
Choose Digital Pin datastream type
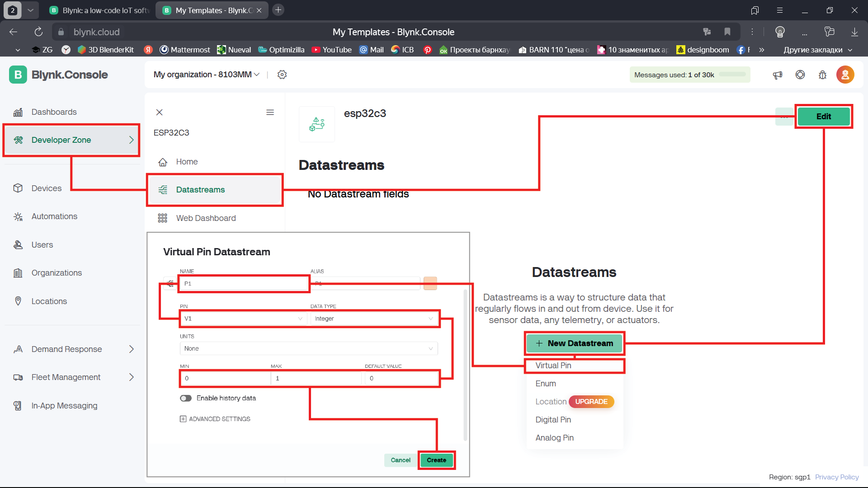553,420
